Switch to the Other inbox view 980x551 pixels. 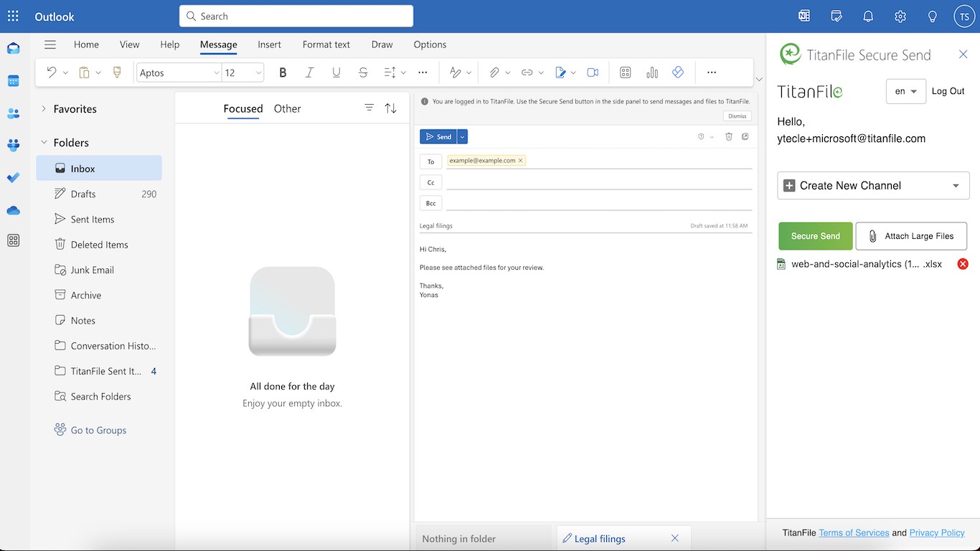pyautogui.click(x=287, y=108)
